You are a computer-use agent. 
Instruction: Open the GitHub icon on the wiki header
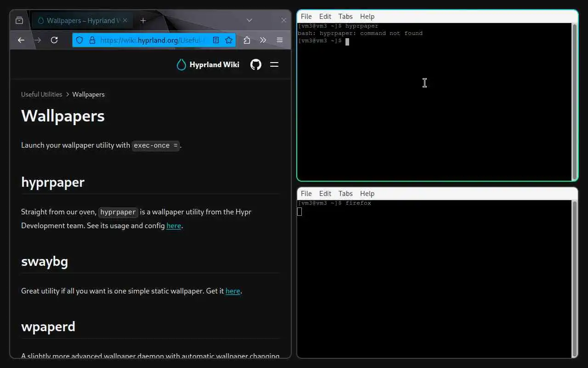[x=256, y=64]
